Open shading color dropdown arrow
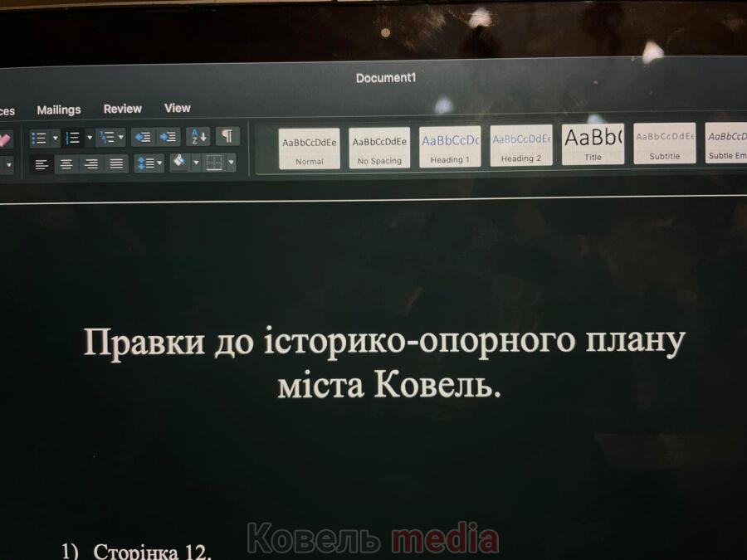Image resolution: width=747 pixels, height=560 pixels. (196, 163)
